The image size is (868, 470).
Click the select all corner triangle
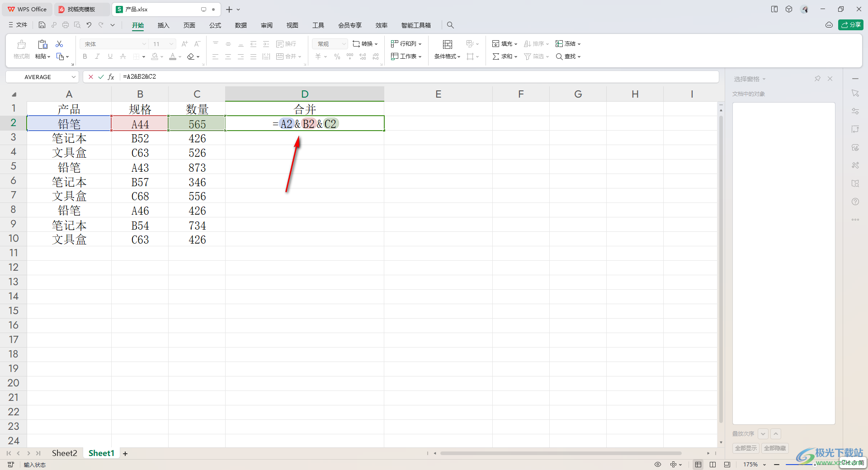pyautogui.click(x=14, y=94)
